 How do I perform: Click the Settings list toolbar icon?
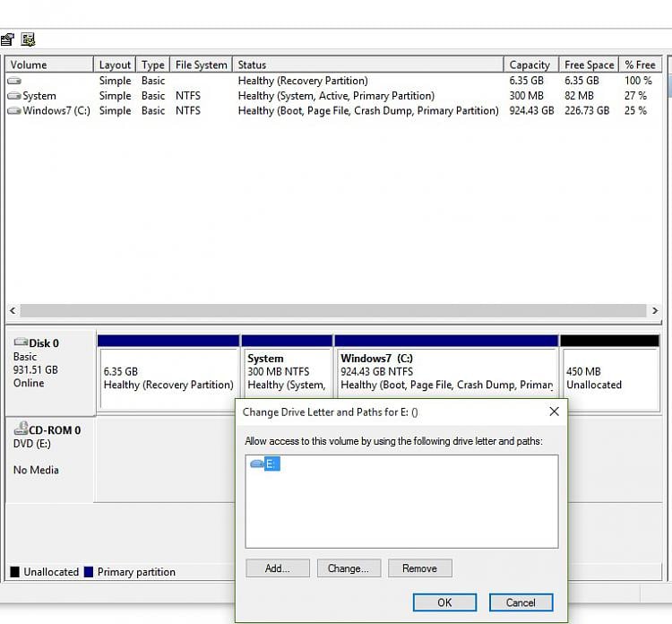click(x=29, y=39)
